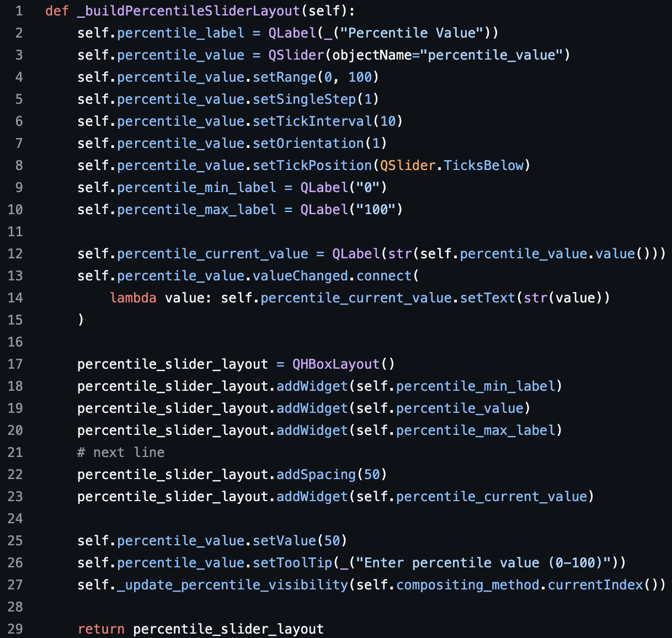Click line number 11 in the gutter

click(x=15, y=232)
